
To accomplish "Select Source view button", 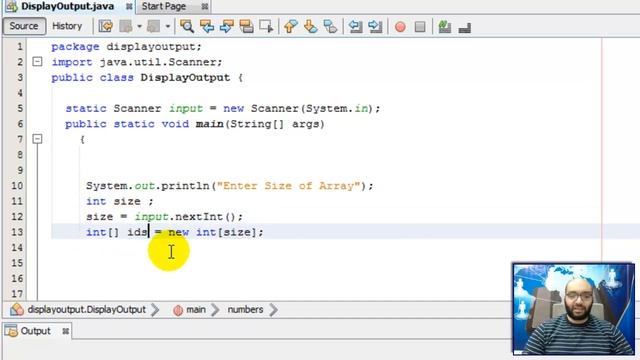I will pyautogui.click(x=24, y=26).
